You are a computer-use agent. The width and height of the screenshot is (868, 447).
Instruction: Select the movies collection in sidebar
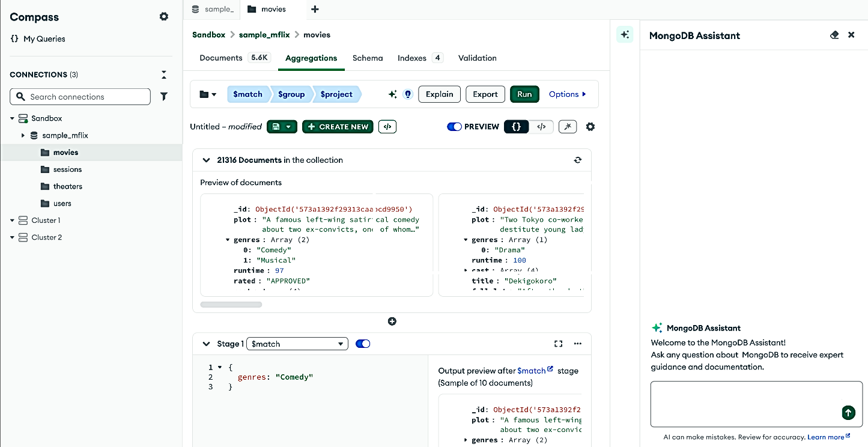coord(91,153)
